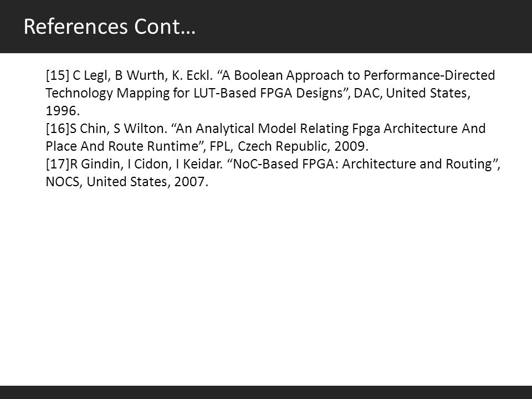This screenshot has width=532, height=399.
Task: Select reference number [17]
Action: [x=58, y=164]
